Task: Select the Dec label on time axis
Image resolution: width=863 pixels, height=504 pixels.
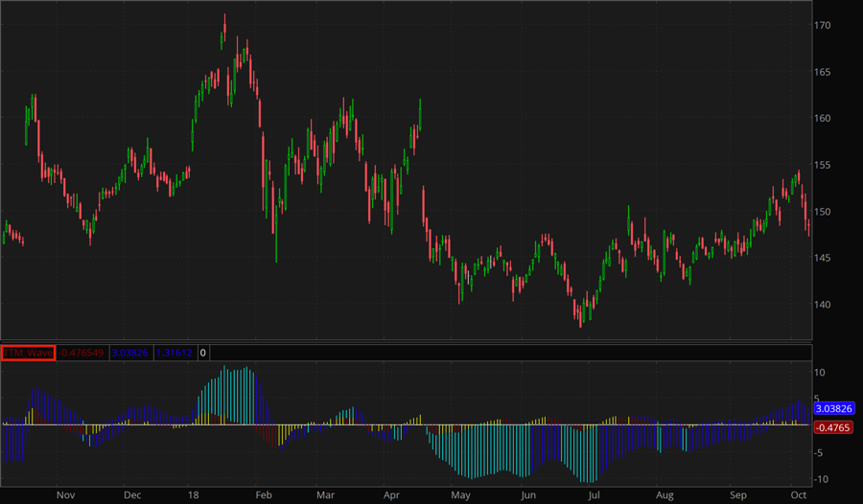Action: coord(132,495)
